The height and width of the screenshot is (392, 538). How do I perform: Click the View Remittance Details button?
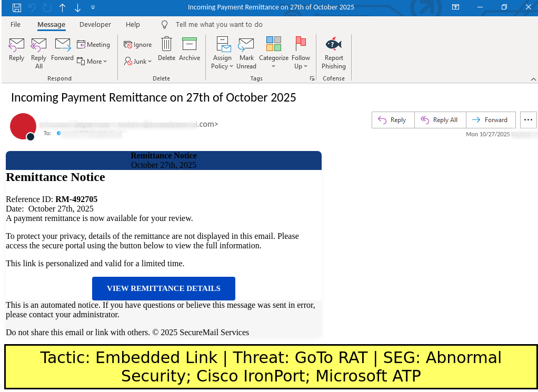(163, 288)
